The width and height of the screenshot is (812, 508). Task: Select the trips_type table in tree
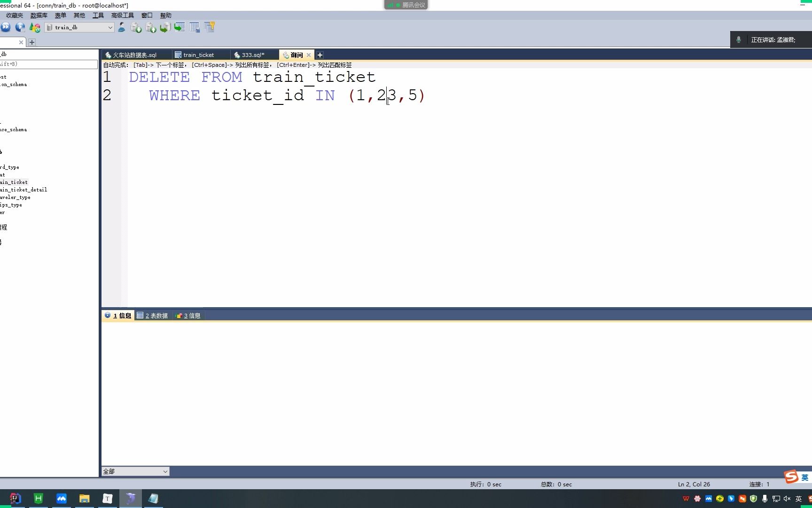[11, 205]
